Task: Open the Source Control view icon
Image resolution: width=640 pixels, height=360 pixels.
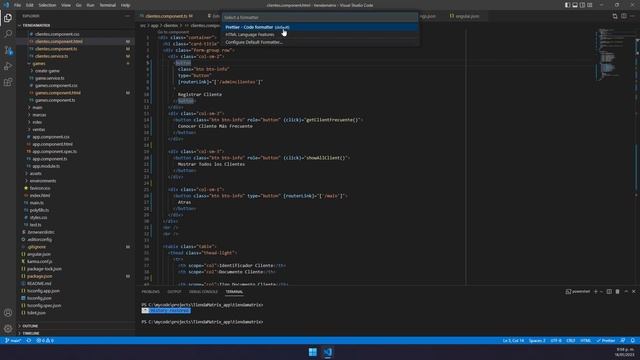Action: click(8, 50)
